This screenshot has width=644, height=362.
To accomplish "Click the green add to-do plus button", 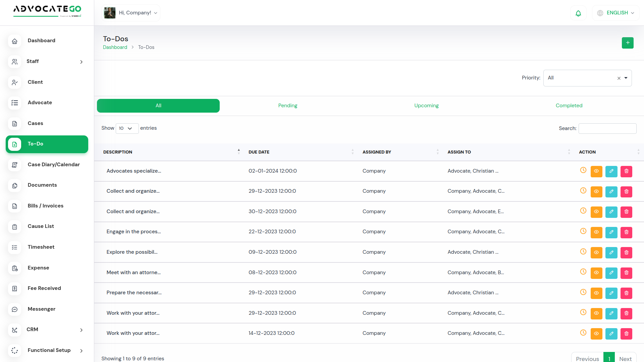I will [627, 43].
